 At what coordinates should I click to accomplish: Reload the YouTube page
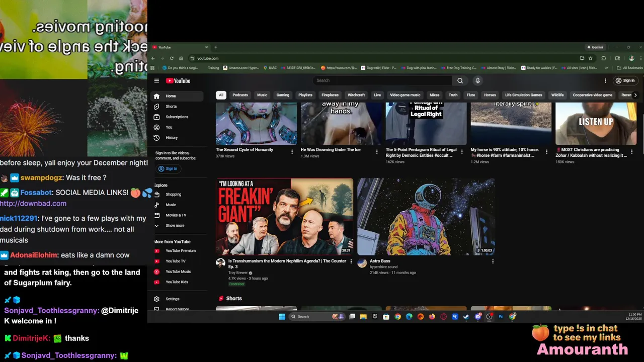point(172,58)
